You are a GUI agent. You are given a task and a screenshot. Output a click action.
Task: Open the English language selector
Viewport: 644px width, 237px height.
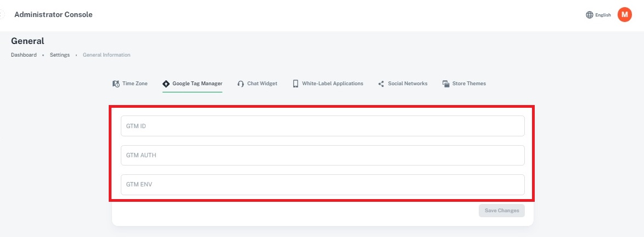click(x=603, y=15)
